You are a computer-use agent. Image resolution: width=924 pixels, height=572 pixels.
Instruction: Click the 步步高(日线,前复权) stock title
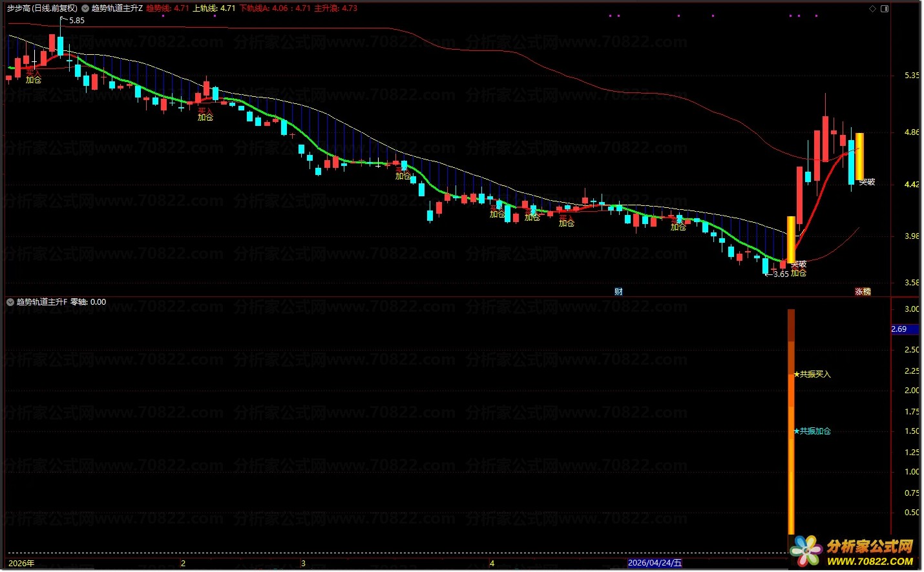42,8
